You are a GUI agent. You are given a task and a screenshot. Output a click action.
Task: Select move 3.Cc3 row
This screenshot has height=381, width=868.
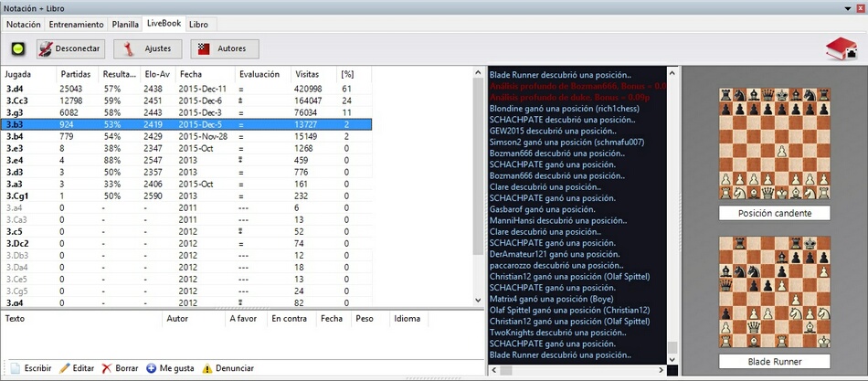[186, 101]
